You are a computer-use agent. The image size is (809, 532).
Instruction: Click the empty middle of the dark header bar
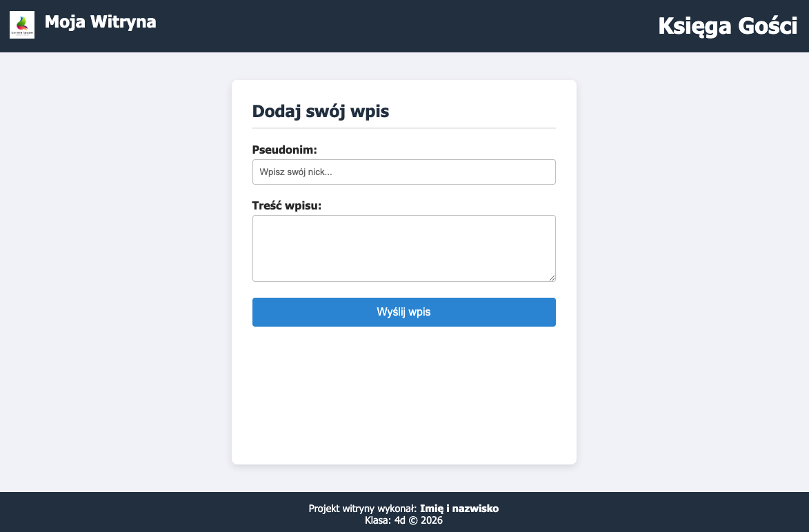[407, 25]
